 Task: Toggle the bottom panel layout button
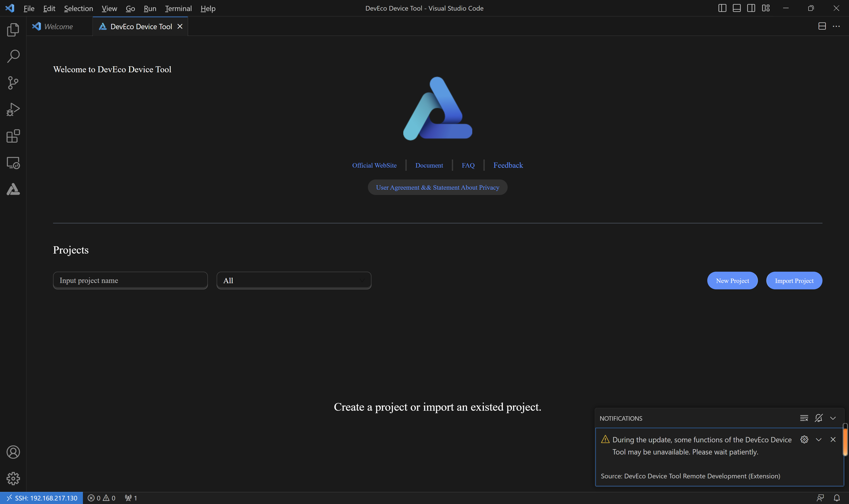[x=736, y=8]
